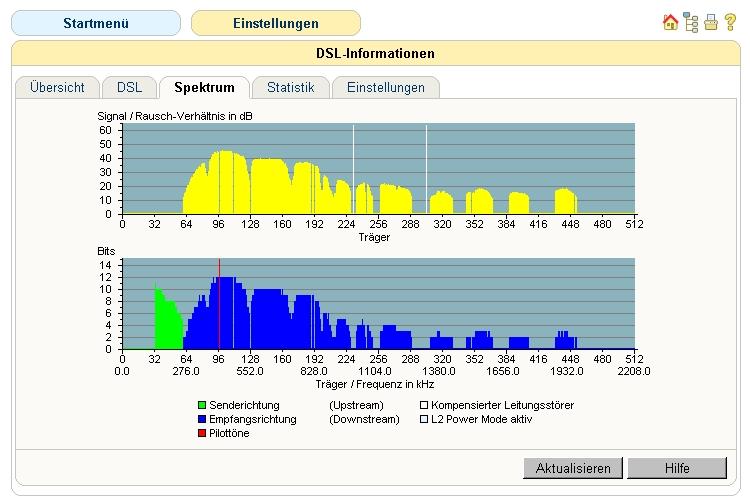Select the Spektrum tab
The height and width of the screenshot is (503, 750).
(204, 88)
